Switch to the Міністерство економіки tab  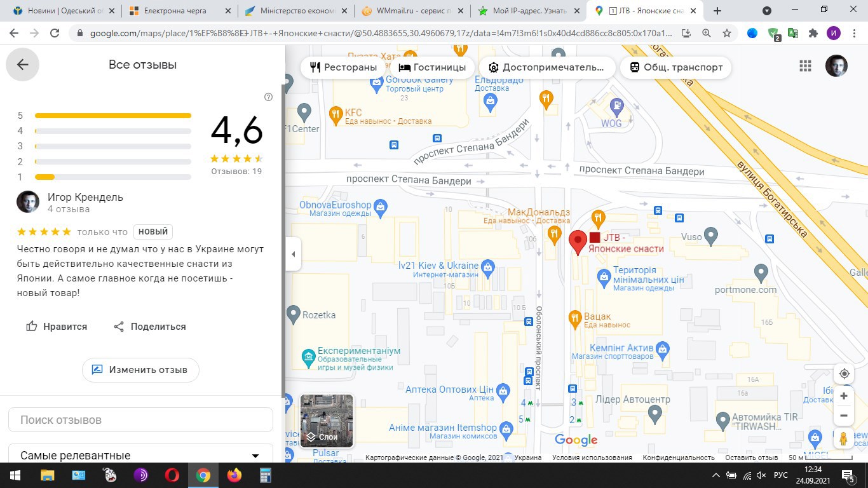[295, 11]
